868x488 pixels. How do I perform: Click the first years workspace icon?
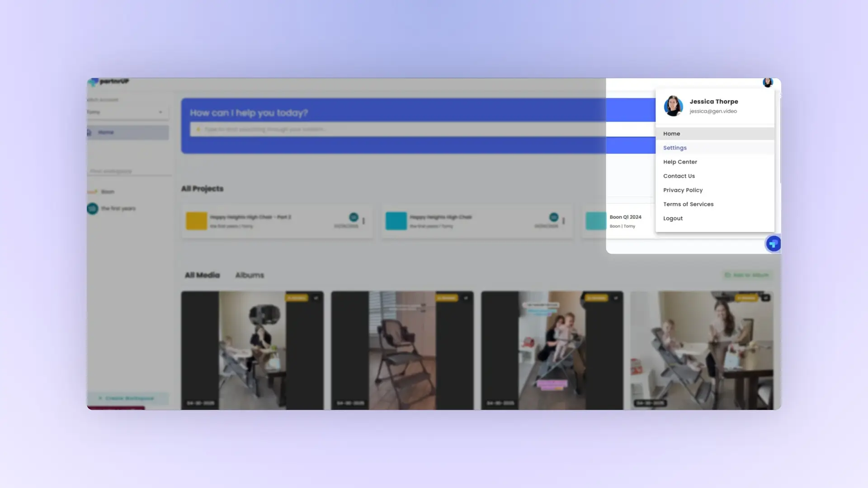[x=92, y=208]
